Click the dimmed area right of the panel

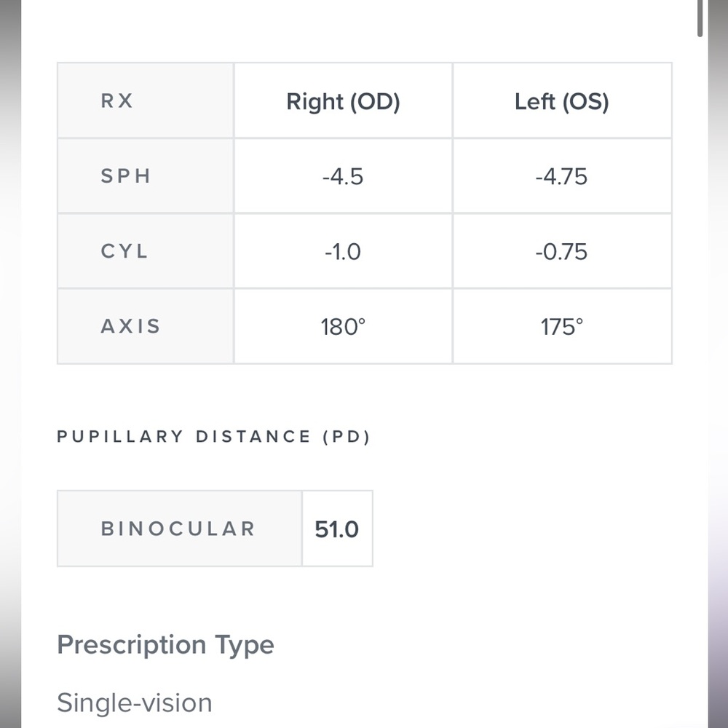(x=718, y=364)
